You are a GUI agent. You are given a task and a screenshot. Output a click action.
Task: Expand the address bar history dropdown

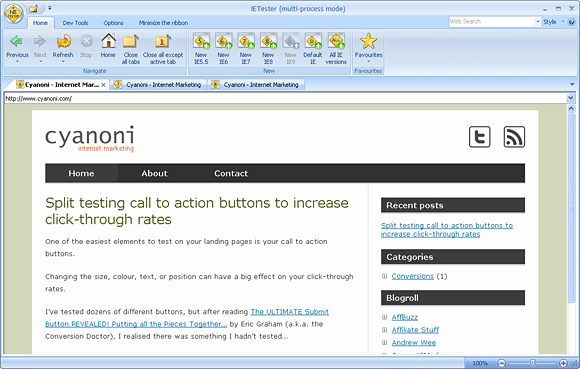coord(570,98)
